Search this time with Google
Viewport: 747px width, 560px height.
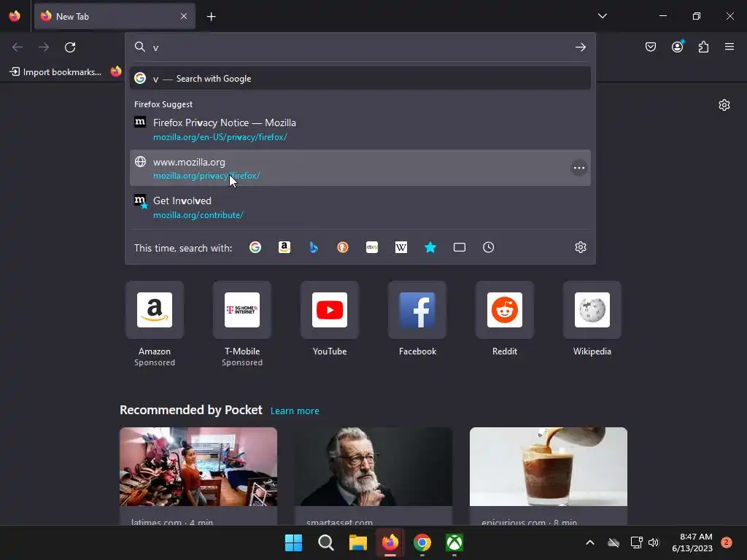pos(255,247)
